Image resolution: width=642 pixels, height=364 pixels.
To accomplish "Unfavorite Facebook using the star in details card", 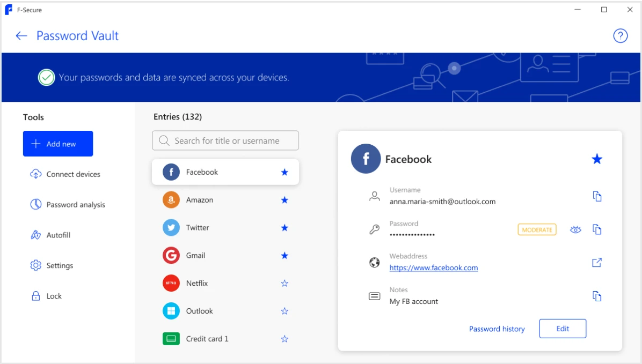I will click(x=597, y=159).
